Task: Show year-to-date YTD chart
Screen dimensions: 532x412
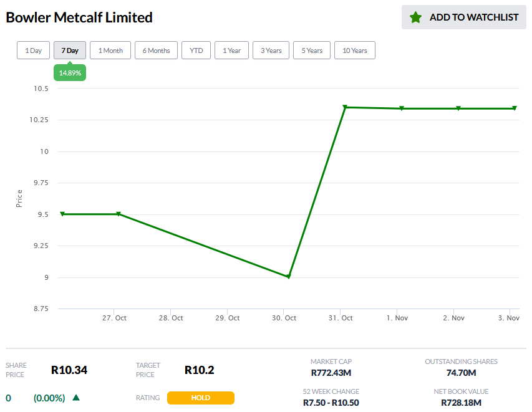Action: tap(196, 50)
